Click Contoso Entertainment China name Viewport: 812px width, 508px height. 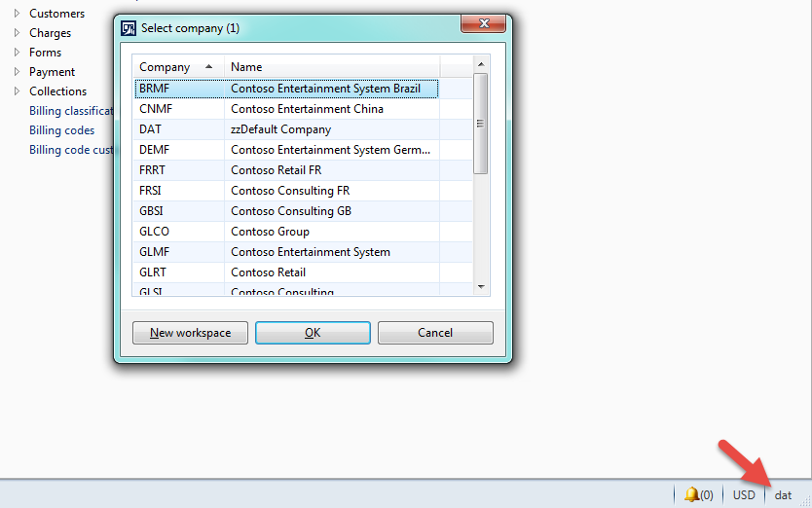click(307, 109)
